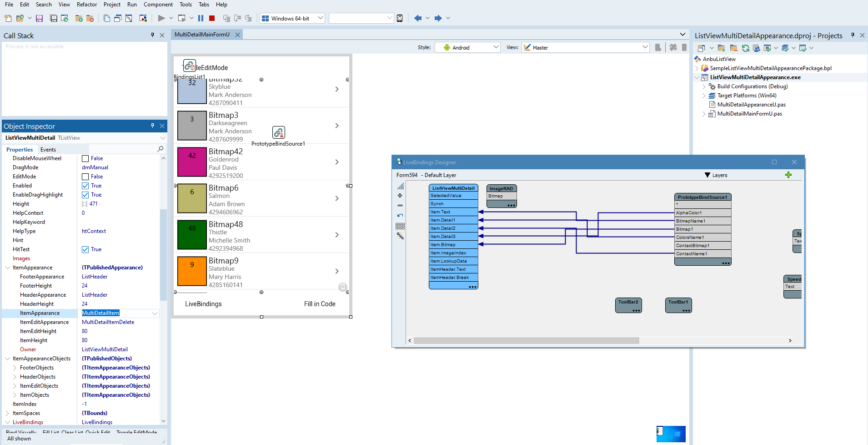Uncheck the HitTest property checkbox
Screen dimensions: 868x445
click(x=85, y=249)
